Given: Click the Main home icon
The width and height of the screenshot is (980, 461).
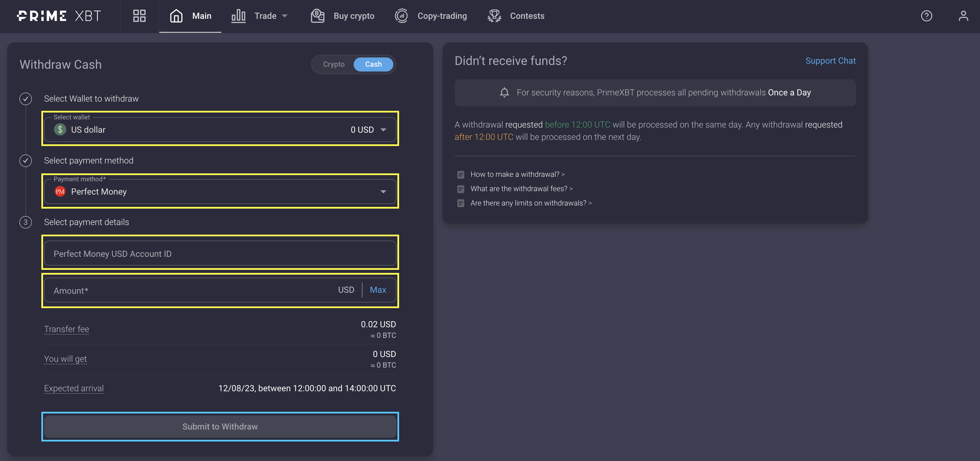Looking at the screenshot, I should tap(176, 16).
